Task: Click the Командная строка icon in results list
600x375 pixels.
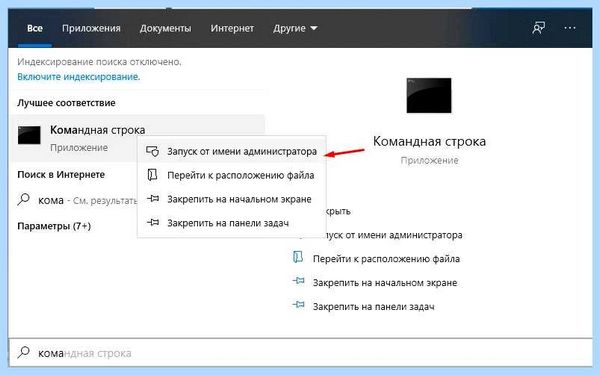Action: [29, 135]
